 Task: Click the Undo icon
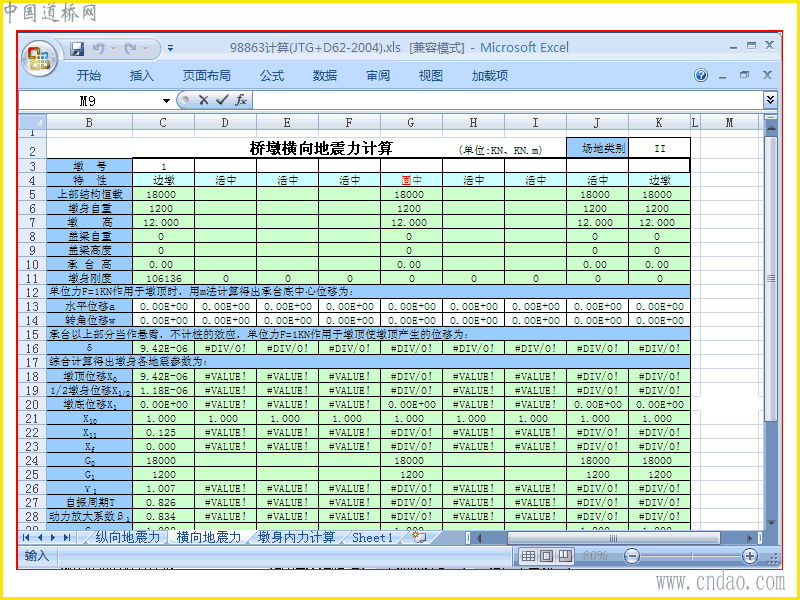[98, 48]
